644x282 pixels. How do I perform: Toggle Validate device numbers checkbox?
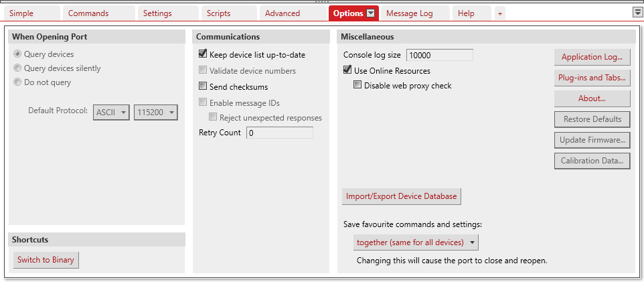point(202,70)
